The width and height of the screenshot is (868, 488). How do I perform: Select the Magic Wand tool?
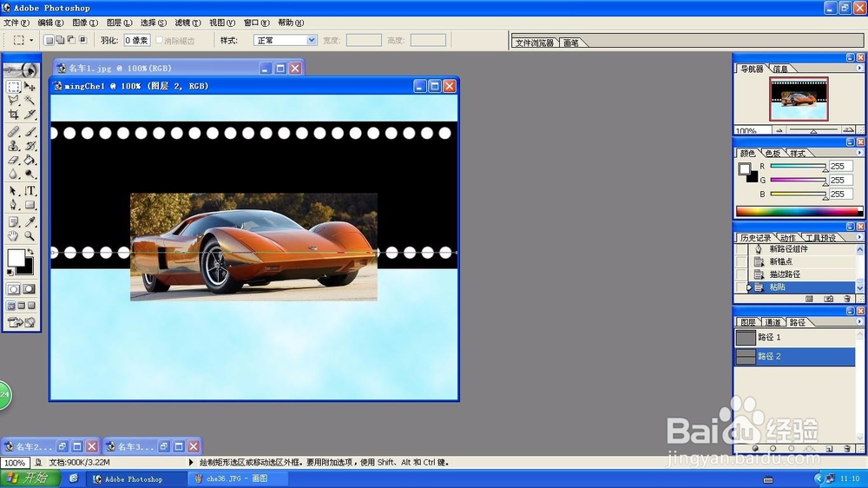click(x=30, y=101)
